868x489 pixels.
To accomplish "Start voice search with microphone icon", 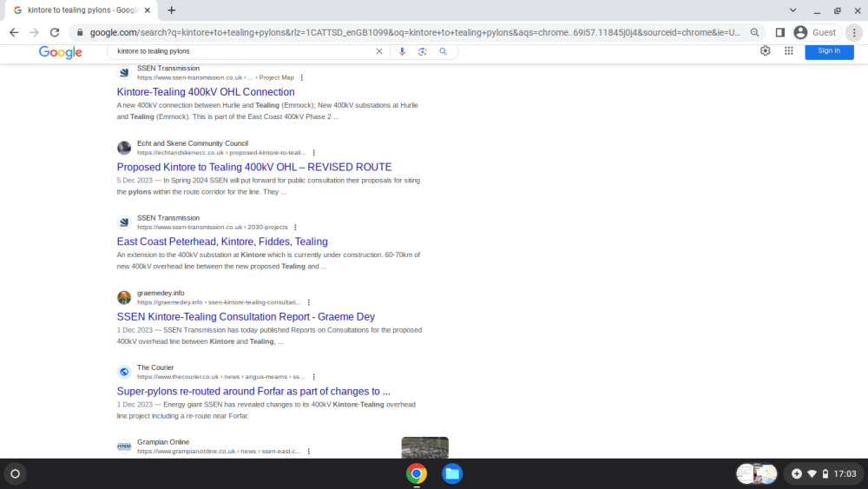I will (403, 51).
